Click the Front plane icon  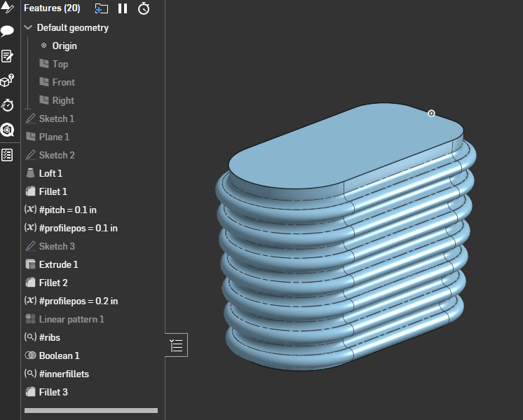coord(44,82)
